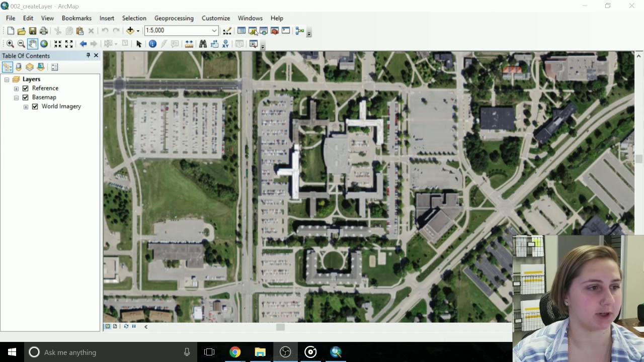Toggle World Imagery layer visibility
Screen dimensions: 644x362
point(35,107)
